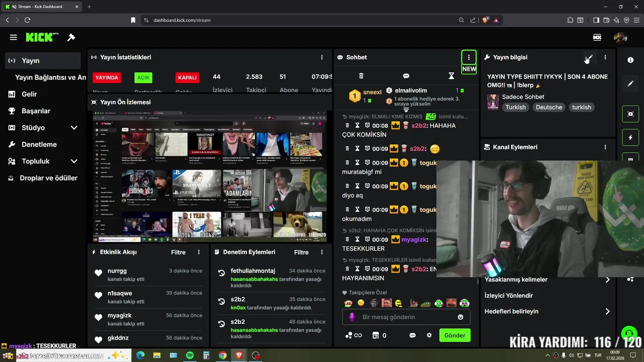Click the KAPALI status badge
The image size is (644, 362).
[187, 78]
